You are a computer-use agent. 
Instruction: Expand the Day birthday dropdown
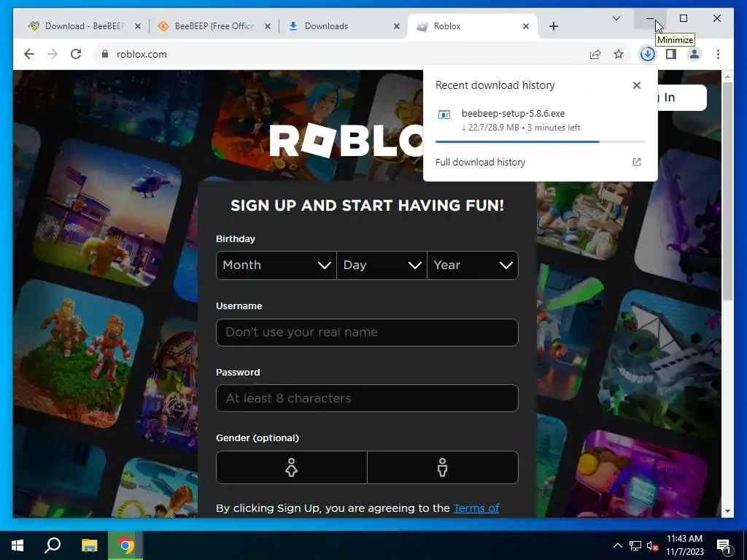click(382, 265)
